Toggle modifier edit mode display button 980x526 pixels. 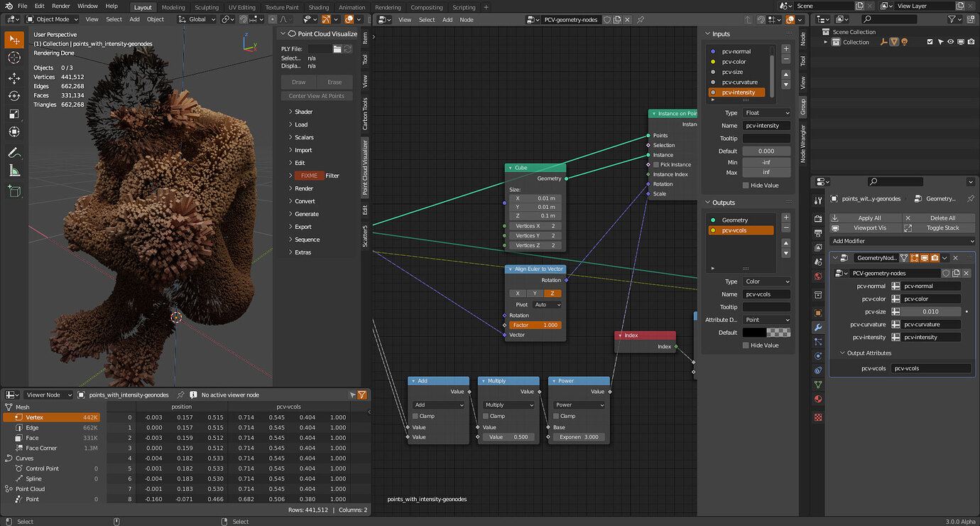[915, 258]
